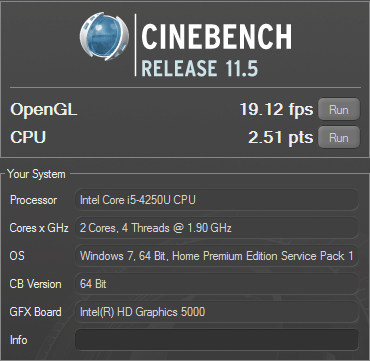Click the OS field showing Windows 7

tap(217, 256)
